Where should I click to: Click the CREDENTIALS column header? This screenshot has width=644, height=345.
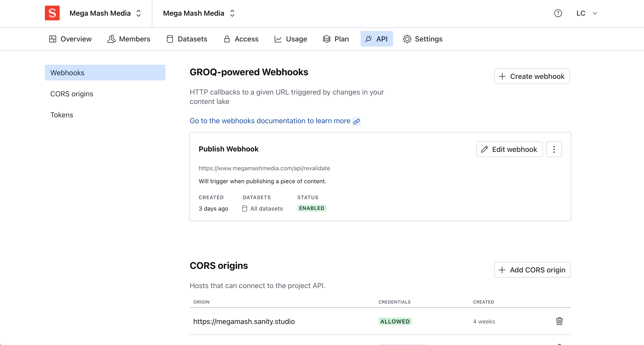pyautogui.click(x=394, y=302)
